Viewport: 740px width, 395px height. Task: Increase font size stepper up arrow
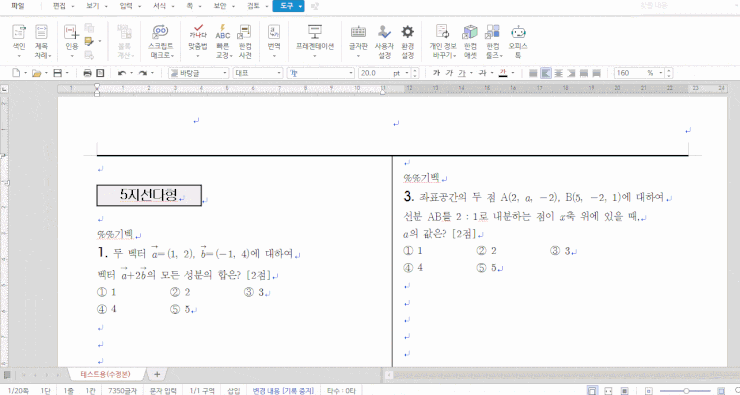(415, 71)
